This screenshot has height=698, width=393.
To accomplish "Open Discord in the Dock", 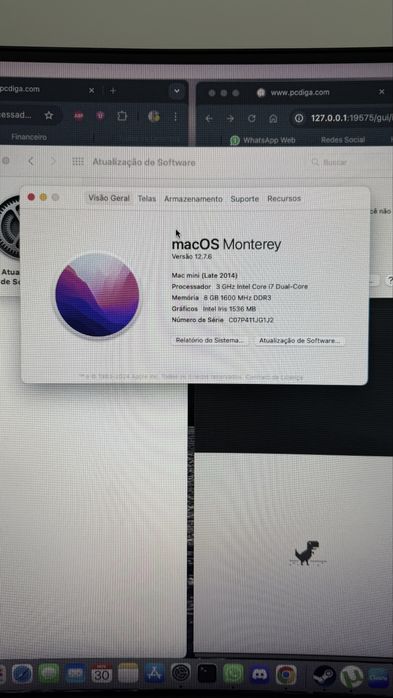I will 259,674.
